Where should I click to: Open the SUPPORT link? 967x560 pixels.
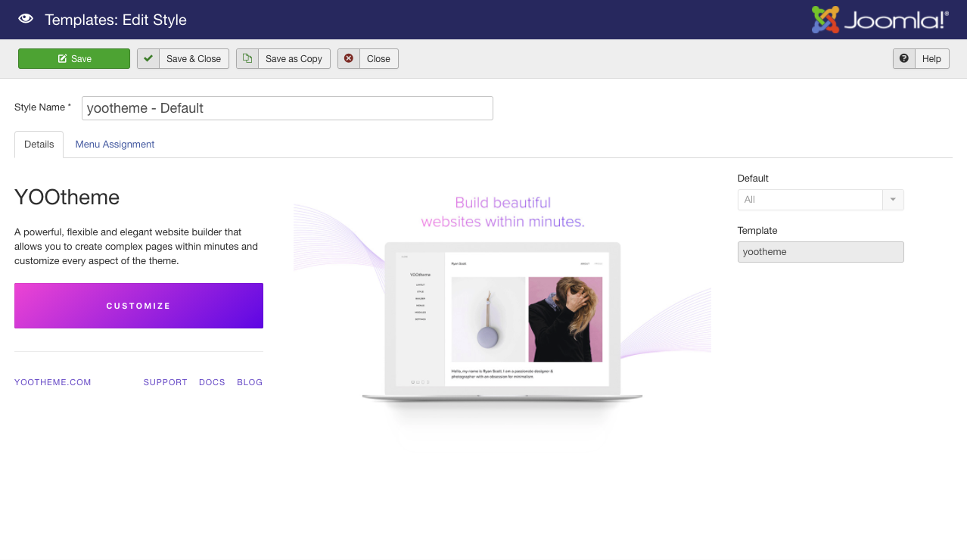click(x=165, y=383)
